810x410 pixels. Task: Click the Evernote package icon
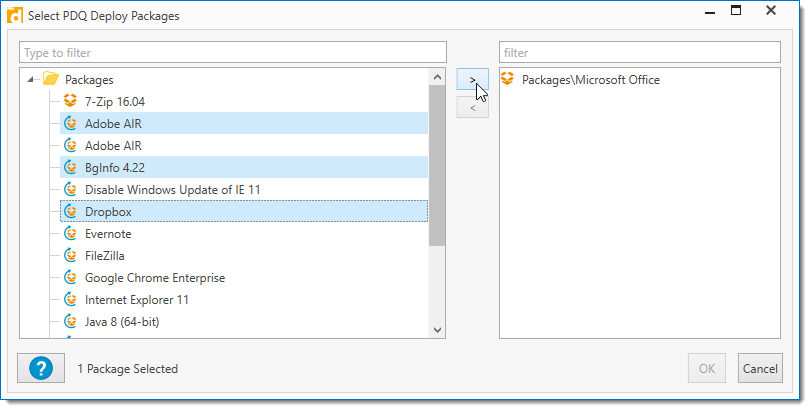pos(71,233)
